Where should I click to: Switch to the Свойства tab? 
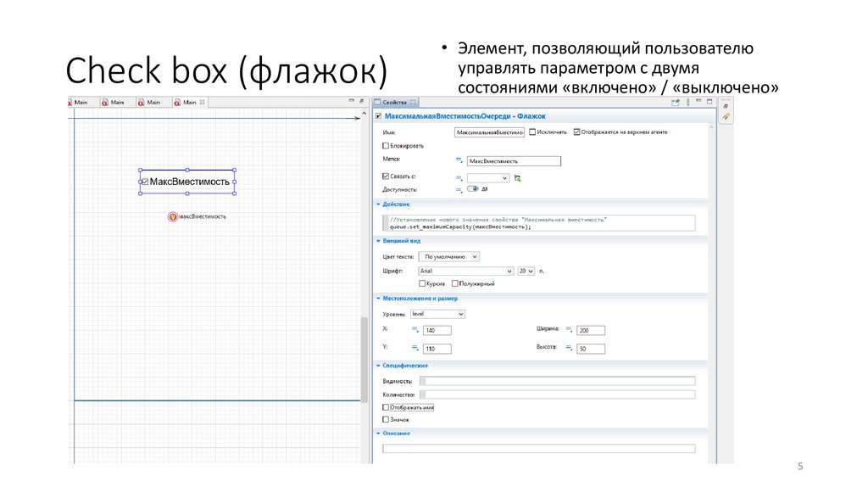click(x=395, y=102)
